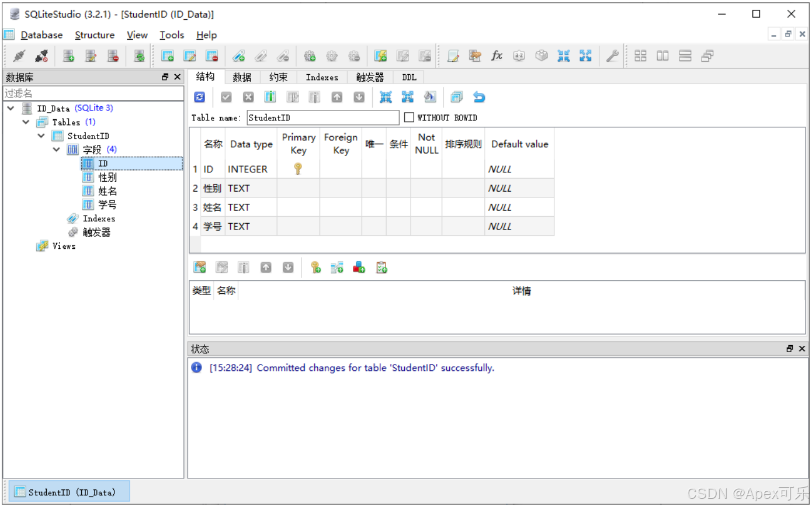Open the extensions manager brick icon
The height and width of the screenshot is (507, 812).
click(542, 56)
